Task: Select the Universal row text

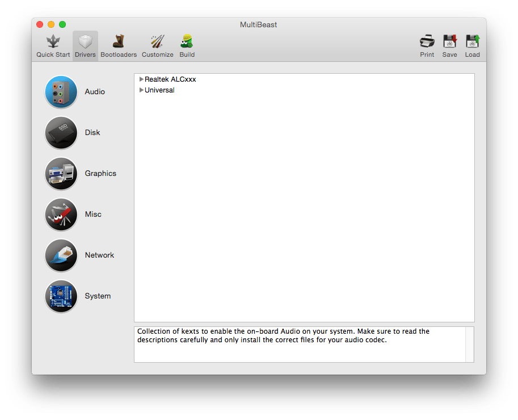Action: pyautogui.click(x=159, y=90)
